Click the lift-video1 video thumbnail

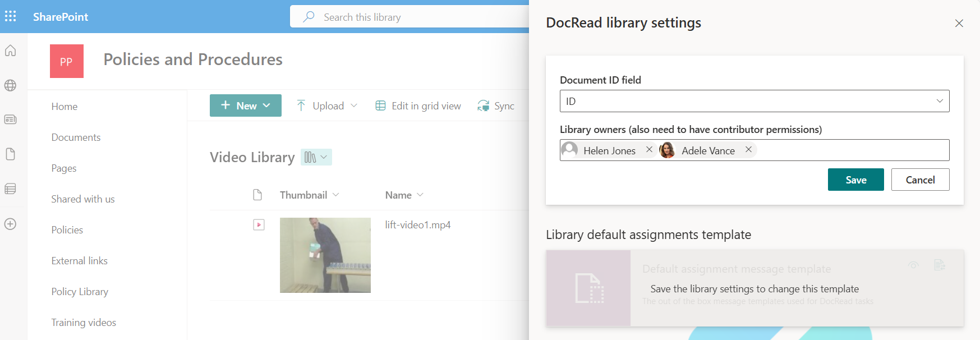pyautogui.click(x=325, y=255)
